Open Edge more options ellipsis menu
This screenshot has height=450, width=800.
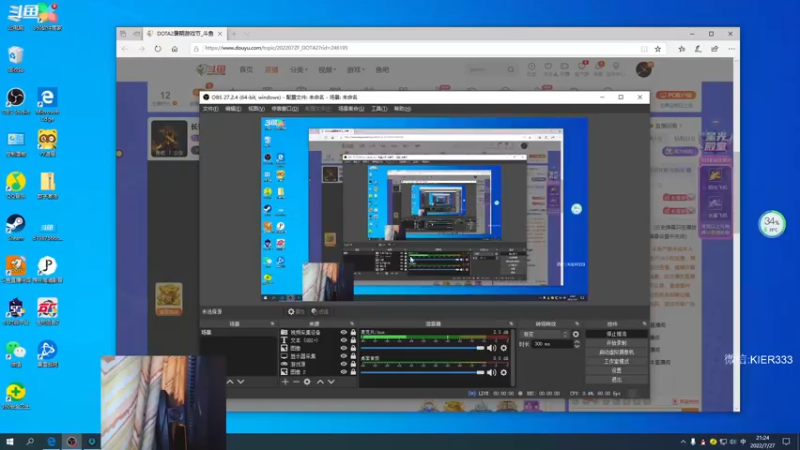coord(732,49)
